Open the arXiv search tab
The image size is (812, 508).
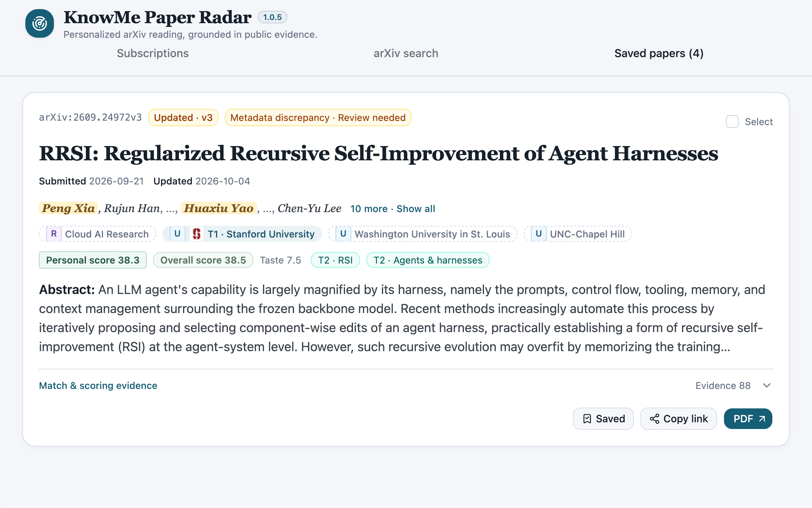pos(406,53)
